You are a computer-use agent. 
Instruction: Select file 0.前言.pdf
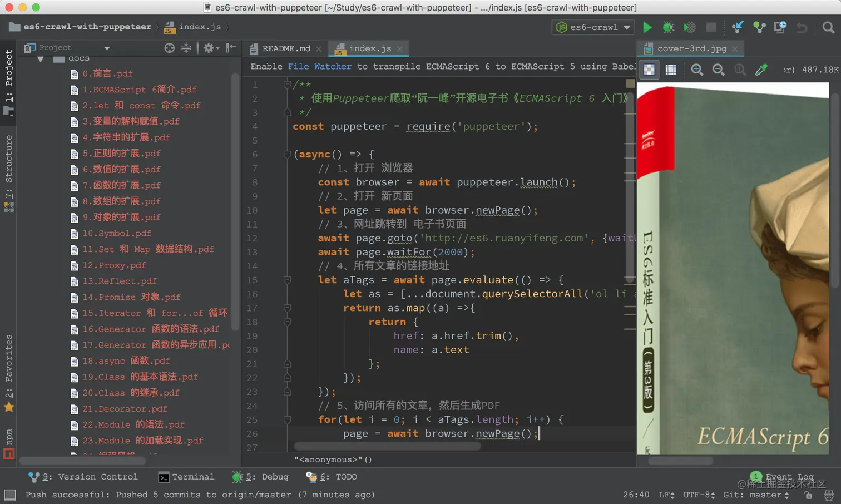101,73
